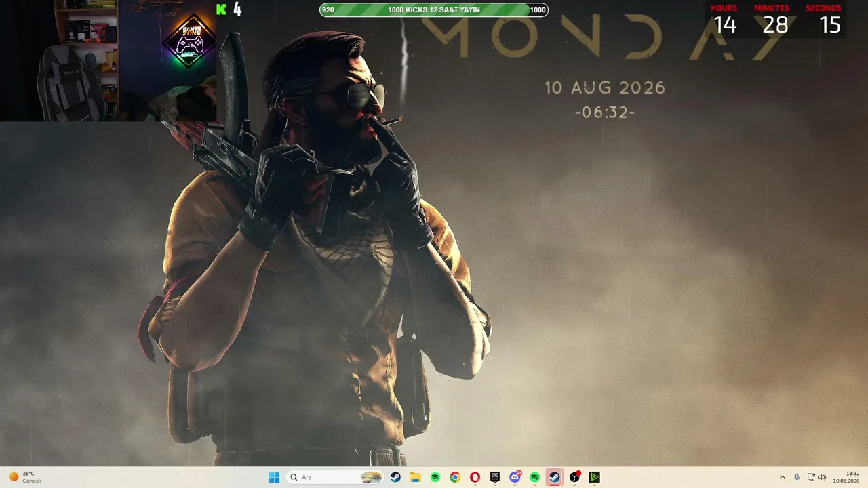Open the Spotify icon next to Discord
868x488 pixels.
[534, 477]
